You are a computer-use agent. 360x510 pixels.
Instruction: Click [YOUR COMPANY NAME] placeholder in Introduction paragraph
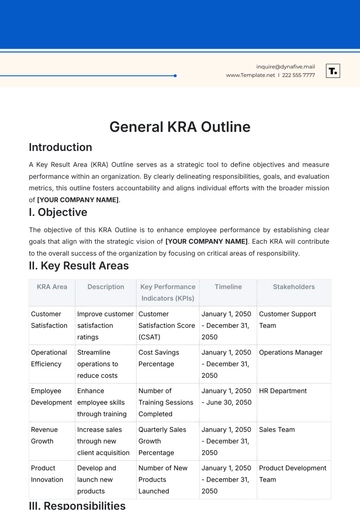pos(78,200)
